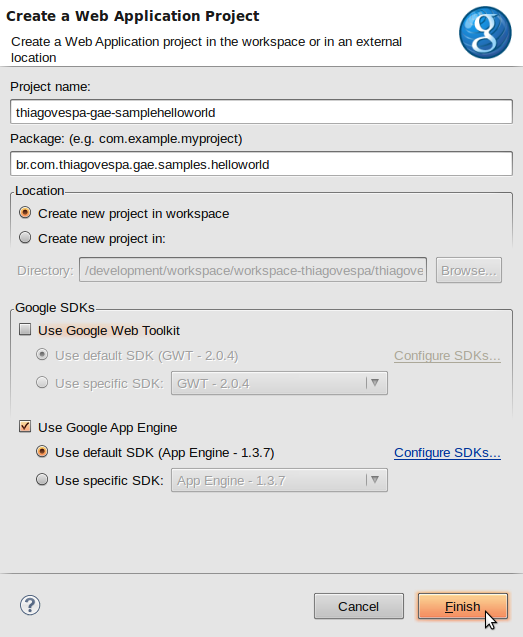Click the Cancel button
Viewport: 523px width, 637px height.
pos(359,606)
